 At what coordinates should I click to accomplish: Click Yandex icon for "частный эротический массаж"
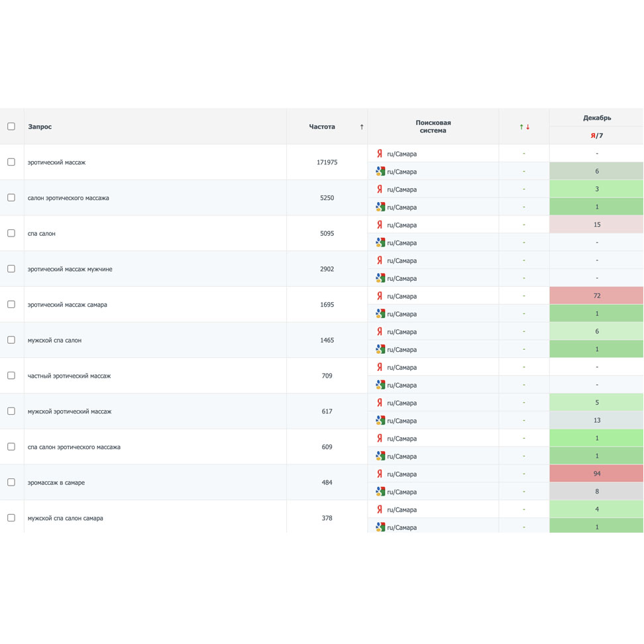pos(380,367)
